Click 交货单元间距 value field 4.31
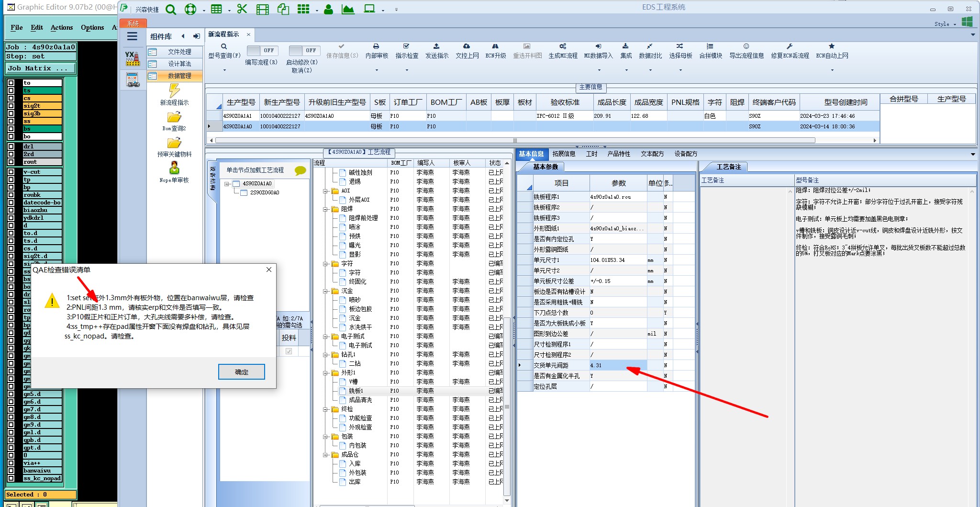 [617, 365]
